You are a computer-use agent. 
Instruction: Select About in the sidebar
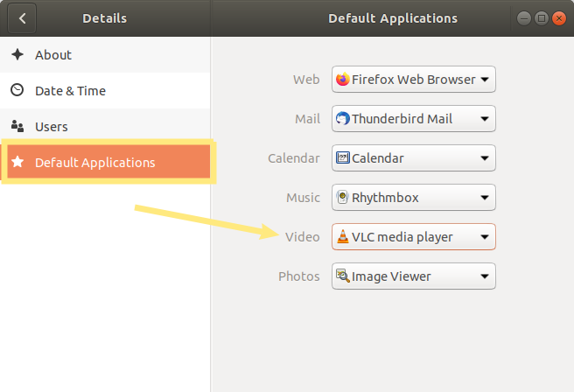pyautogui.click(x=105, y=54)
